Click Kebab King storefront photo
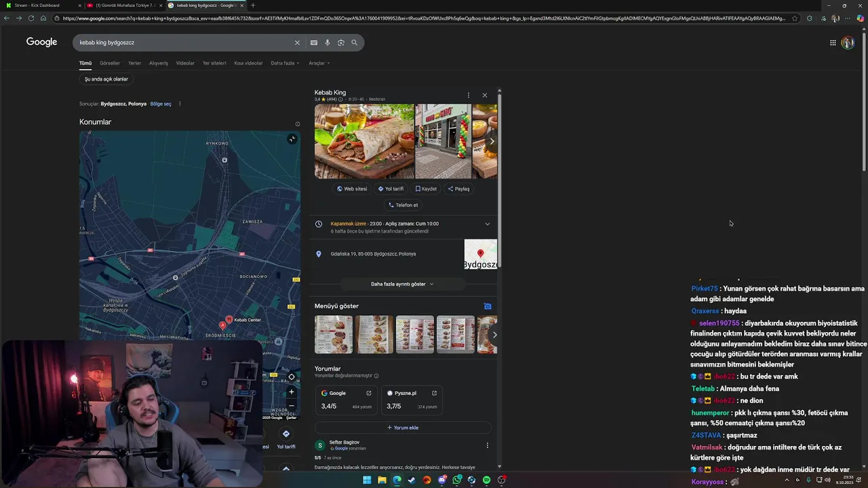Screen dimensions: 868x488 [443, 141]
